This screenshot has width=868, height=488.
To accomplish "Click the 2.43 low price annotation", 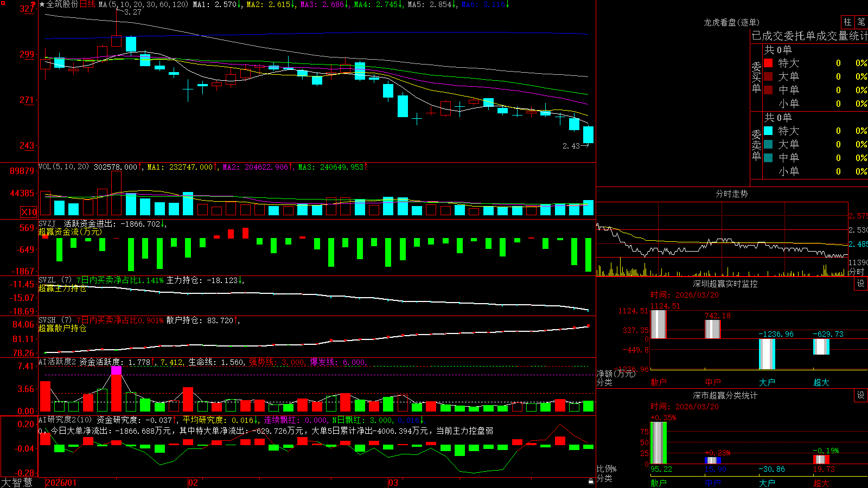I will [571, 146].
